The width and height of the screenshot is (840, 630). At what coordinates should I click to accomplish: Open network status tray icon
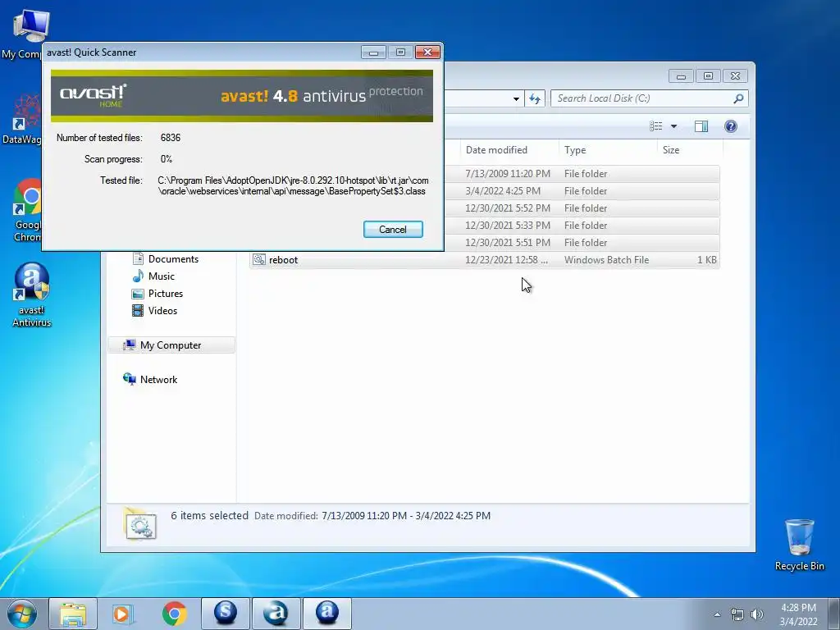click(x=737, y=614)
